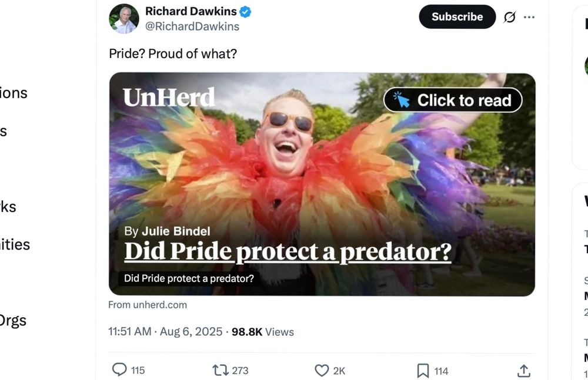This screenshot has height=380, width=588.
Task: Open the share upload icon
Action: [524, 371]
